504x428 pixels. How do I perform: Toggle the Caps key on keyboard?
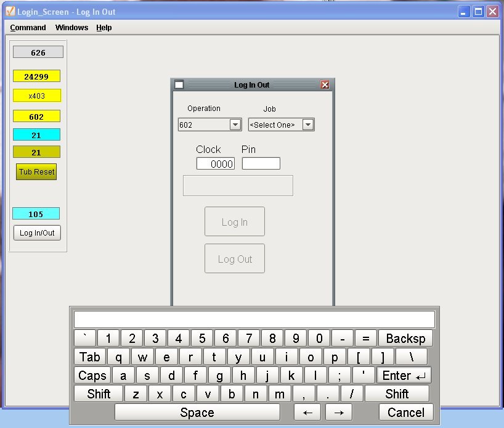pyautogui.click(x=92, y=376)
